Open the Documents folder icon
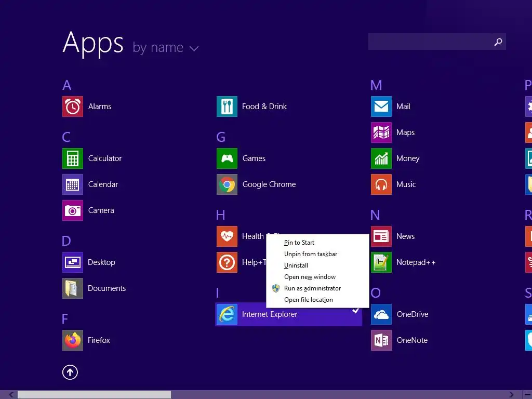 pyautogui.click(x=73, y=288)
